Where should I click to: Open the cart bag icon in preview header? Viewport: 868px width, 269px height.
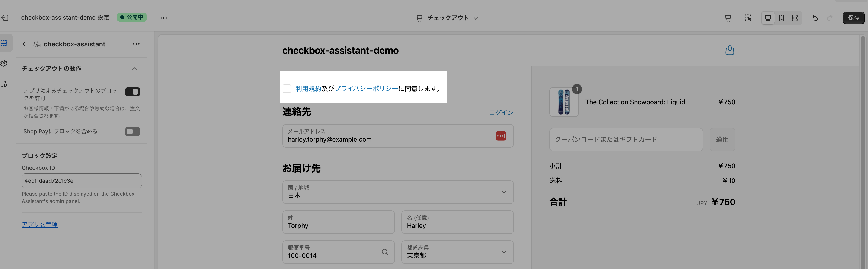pyautogui.click(x=729, y=50)
